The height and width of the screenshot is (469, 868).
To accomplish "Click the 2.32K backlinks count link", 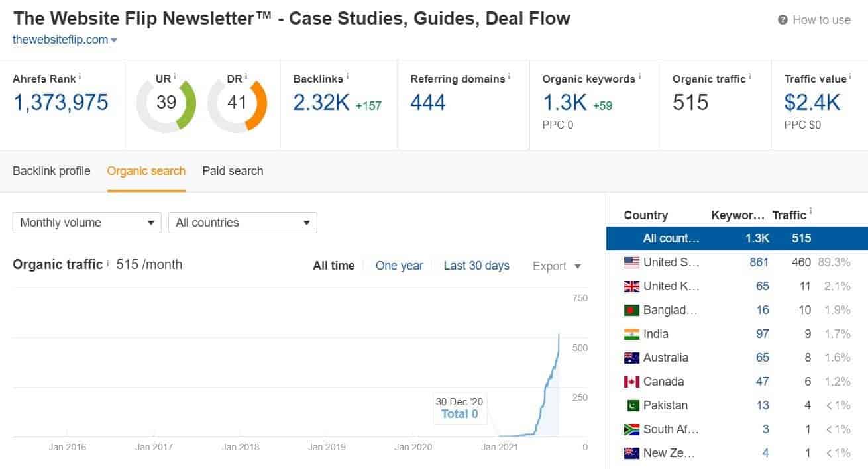I will coord(321,103).
